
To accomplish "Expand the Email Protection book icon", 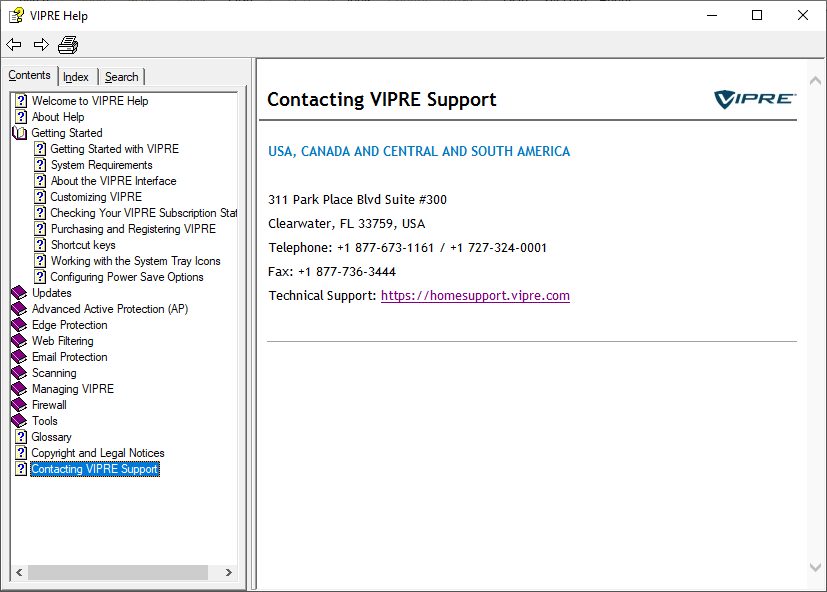I will [x=19, y=357].
